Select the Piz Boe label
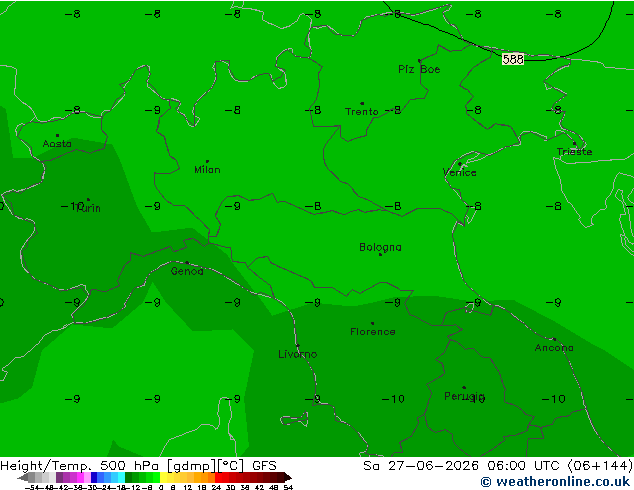634x490 pixels. click(419, 69)
